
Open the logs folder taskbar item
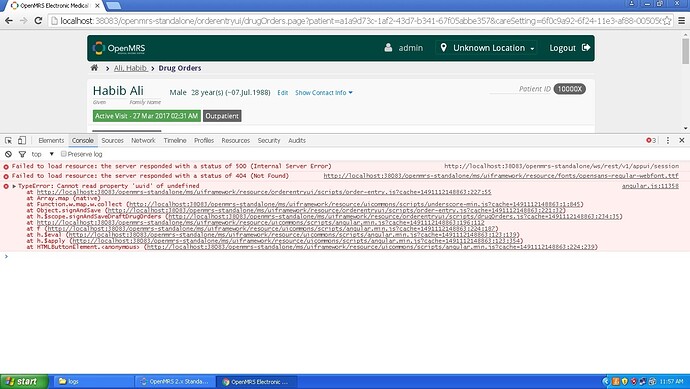point(93,382)
